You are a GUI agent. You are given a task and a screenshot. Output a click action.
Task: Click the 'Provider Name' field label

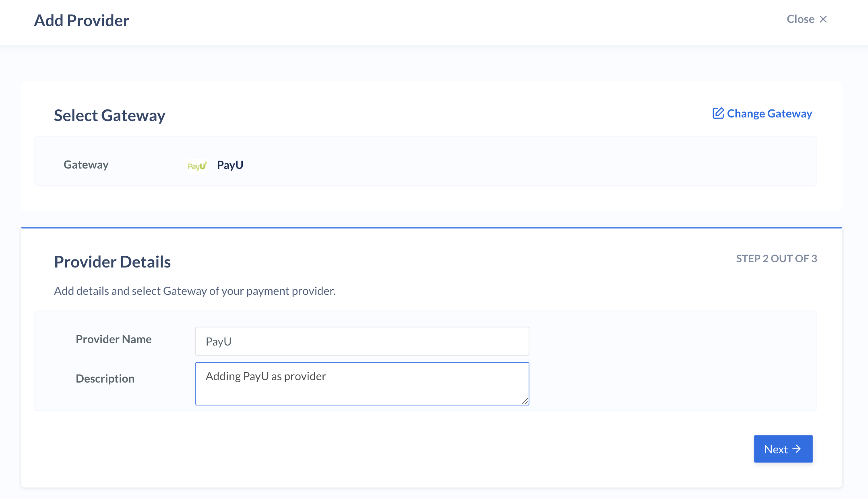[x=114, y=339]
